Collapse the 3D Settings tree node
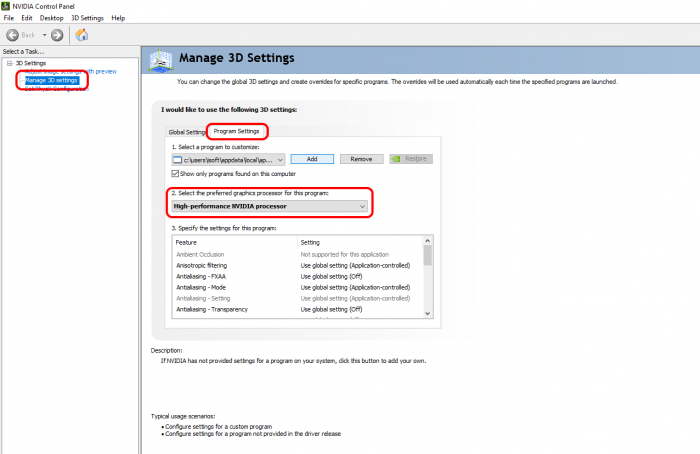The height and width of the screenshot is (454, 700). click(x=7, y=63)
